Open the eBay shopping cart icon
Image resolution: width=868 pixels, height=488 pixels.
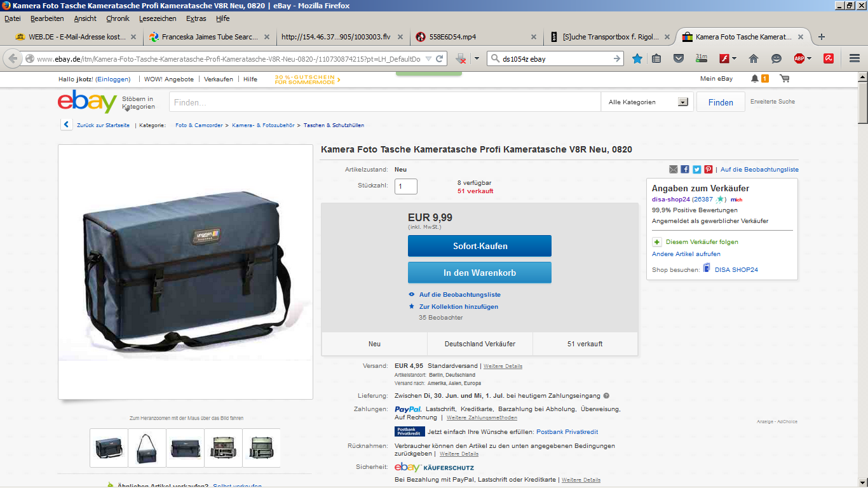tap(784, 79)
